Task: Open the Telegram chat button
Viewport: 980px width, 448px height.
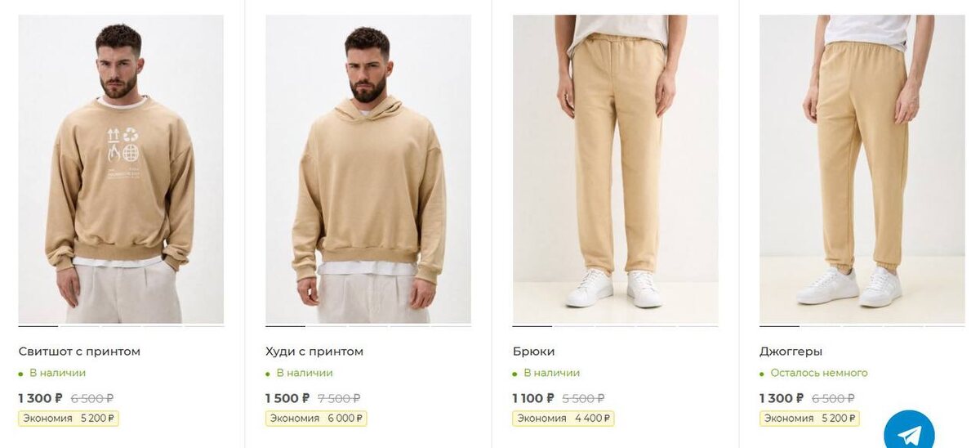Action: click(x=909, y=432)
